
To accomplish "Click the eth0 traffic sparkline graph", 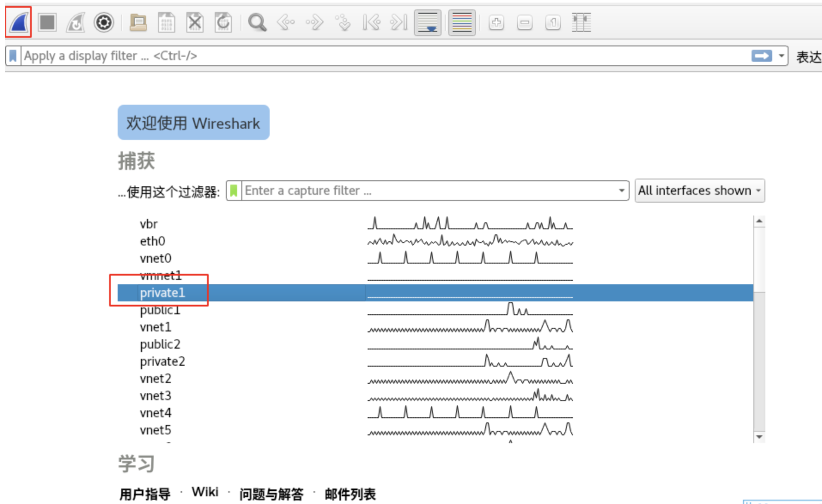I will click(470, 241).
